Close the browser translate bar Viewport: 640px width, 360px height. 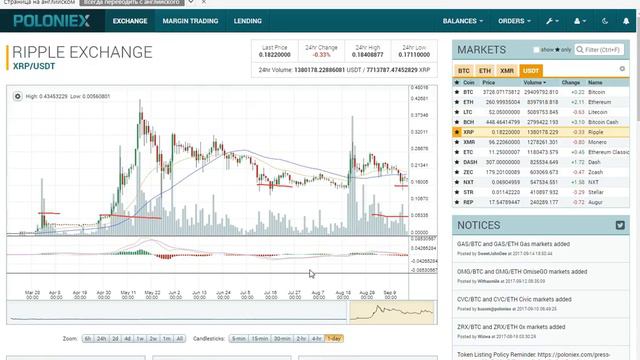coord(204,2)
